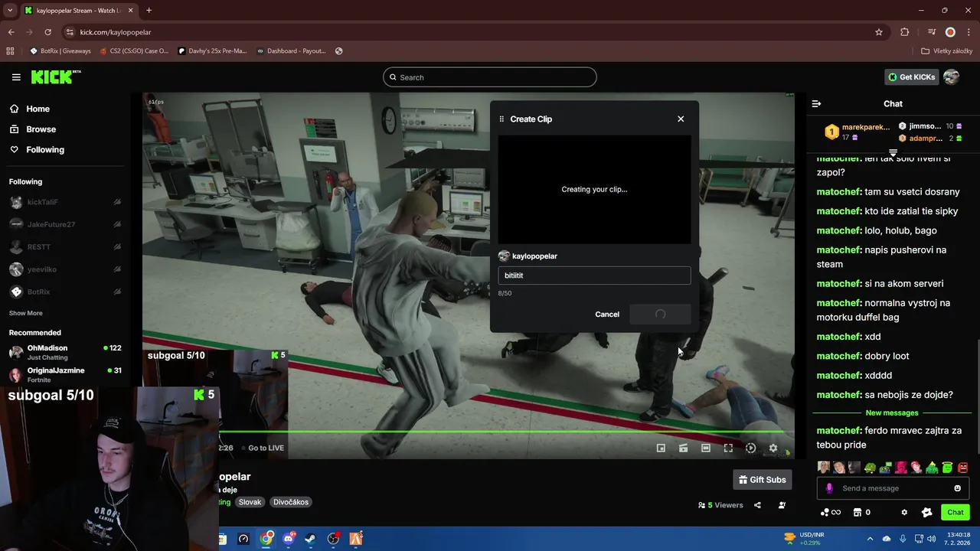Image resolution: width=980 pixels, height=551 pixels.
Task: Open the hamburger sidebar menu
Action: [x=16, y=77]
